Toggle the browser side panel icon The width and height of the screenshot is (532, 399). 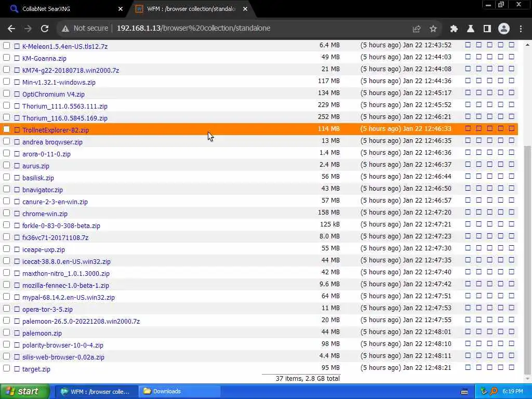click(487, 29)
